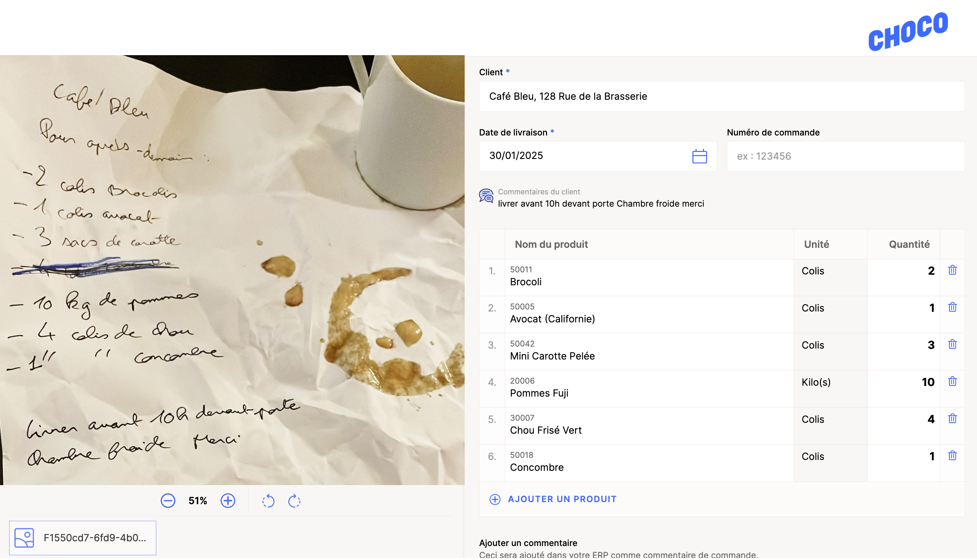
Task: Click the customer comment text livrer avant 10h
Action: pyautogui.click(x=600, y=204)
